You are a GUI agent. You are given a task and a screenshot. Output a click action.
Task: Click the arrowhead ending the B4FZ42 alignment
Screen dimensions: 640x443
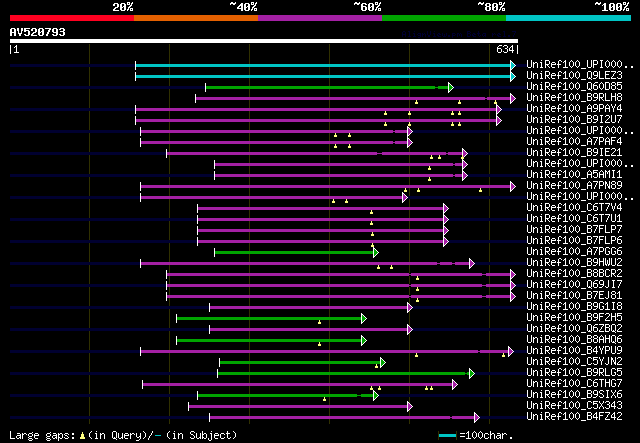click(477, 418)
